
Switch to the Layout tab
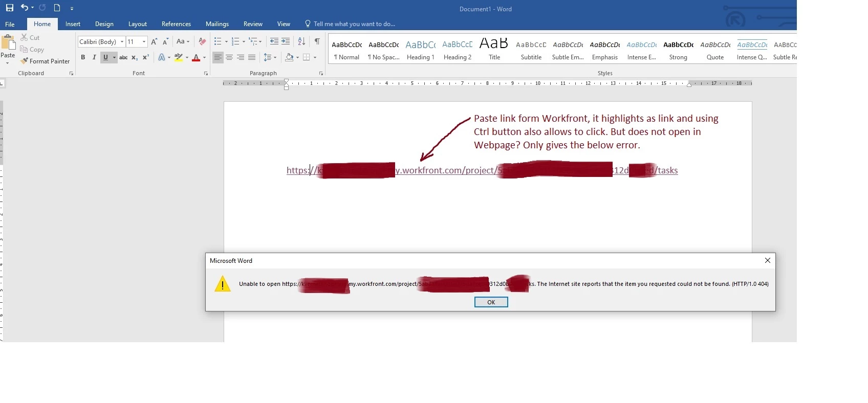(138, 24)
